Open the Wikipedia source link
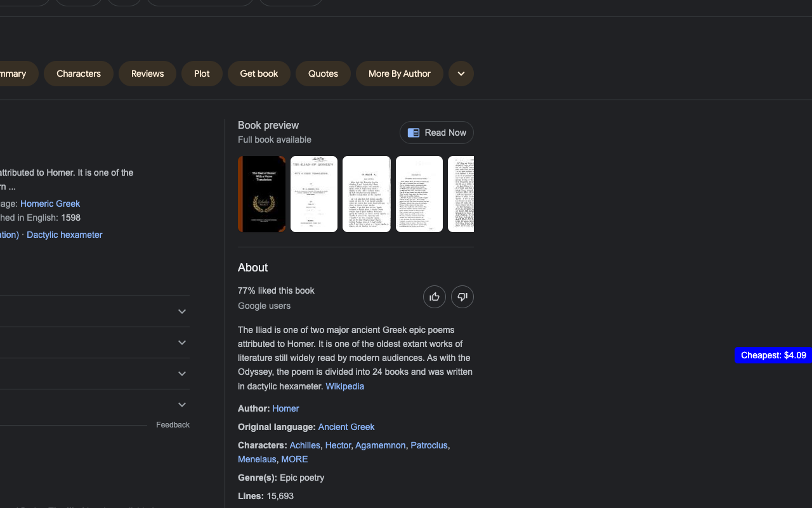The width and height of the screenshot is (812, 508). point(345,386)
